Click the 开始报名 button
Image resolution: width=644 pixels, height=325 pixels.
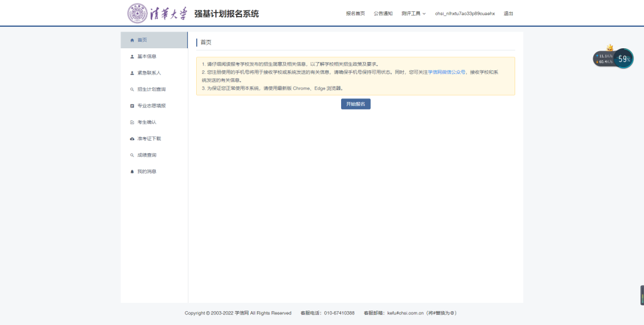(355, 104)
